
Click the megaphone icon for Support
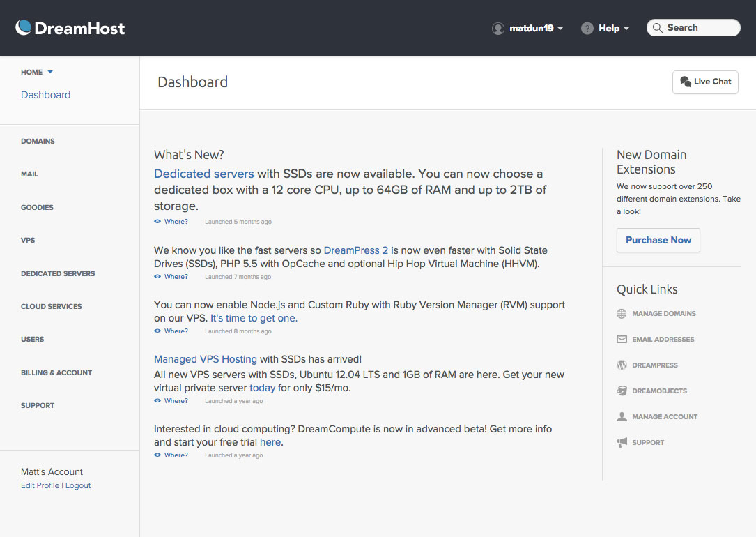(622, 443)
